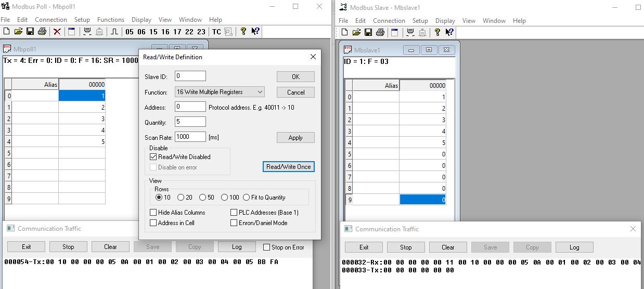Open Modbus Slave Connection menu

pyautogui.click(x=389, y=21)
